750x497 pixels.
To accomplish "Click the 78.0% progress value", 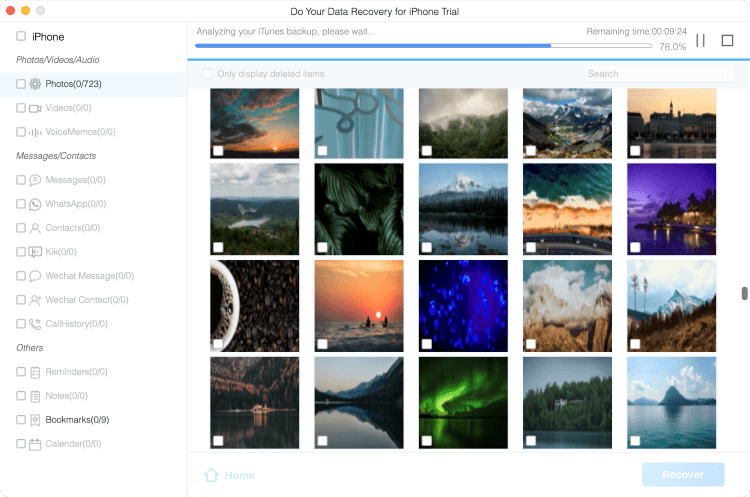I will click(x=673, y=47).
